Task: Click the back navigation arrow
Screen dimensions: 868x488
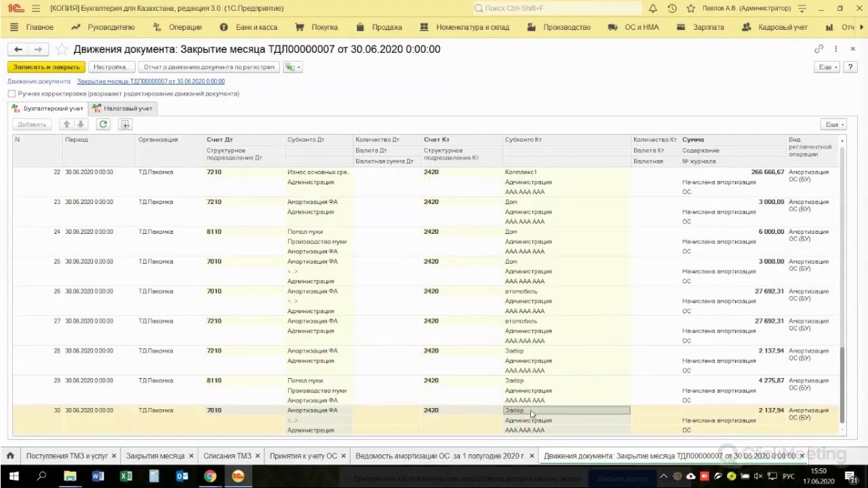Action: tap(18, 49)
